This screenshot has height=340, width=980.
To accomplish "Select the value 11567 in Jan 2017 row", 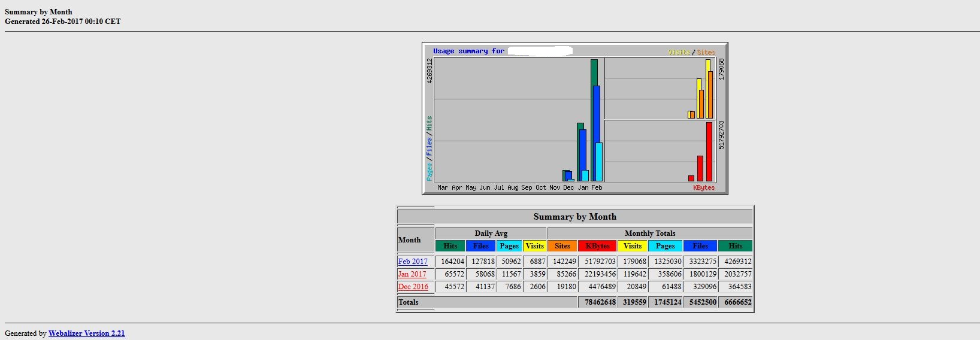I will point(511,274).
